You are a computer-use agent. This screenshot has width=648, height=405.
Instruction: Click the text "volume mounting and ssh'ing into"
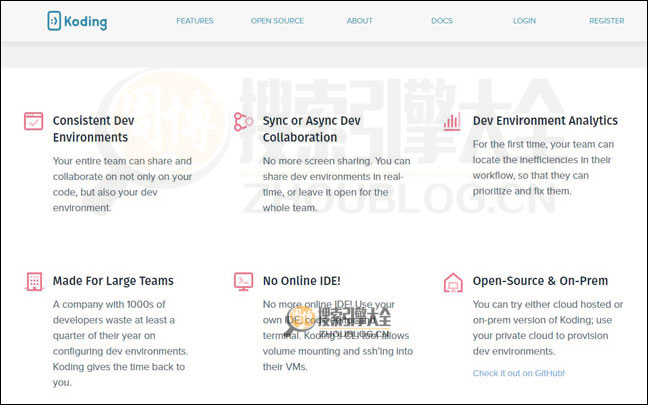tap(338, 351)
